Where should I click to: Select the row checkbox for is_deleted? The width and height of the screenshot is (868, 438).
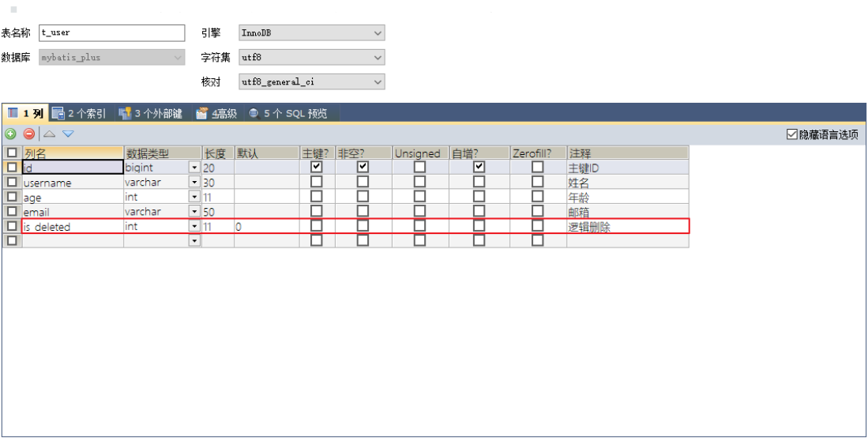pyautogui.click(x=12, y=225)
